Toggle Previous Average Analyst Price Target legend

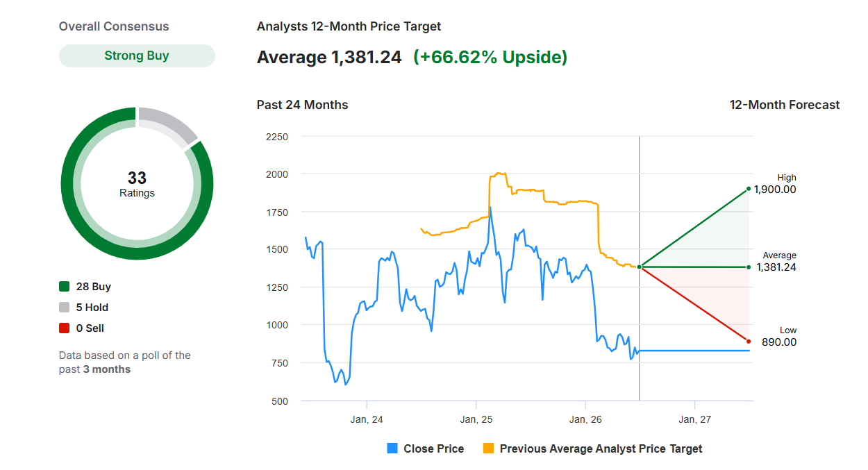click(592, 448)
